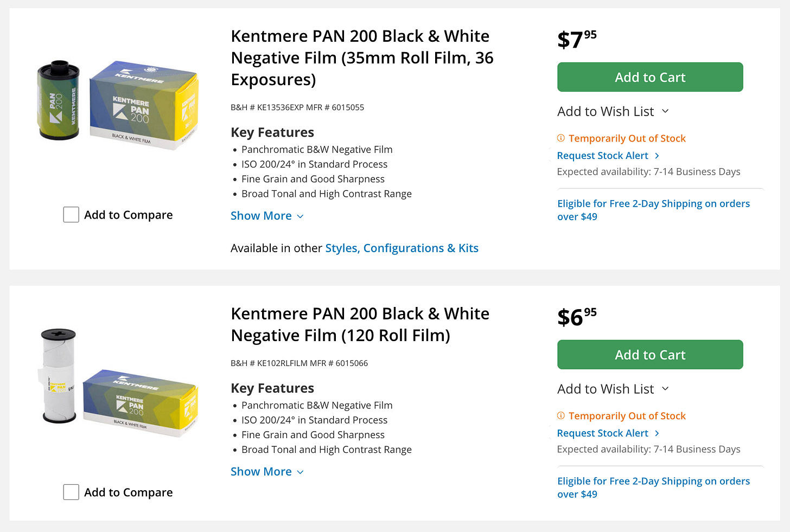Add the $7.95 35mm film to cart
Viewport: 790px width, 532px height.
pos(650,77)
